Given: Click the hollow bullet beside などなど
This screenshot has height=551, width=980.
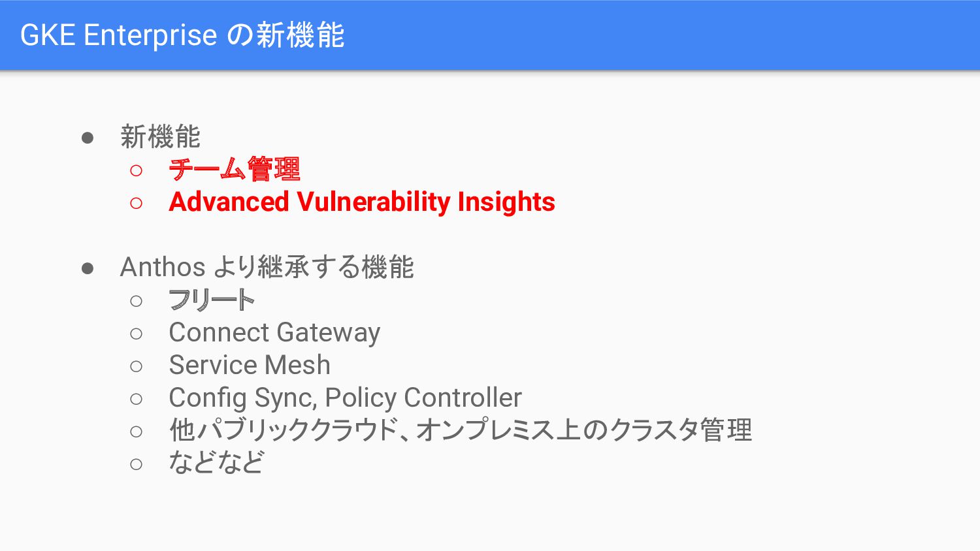Looking at the screenshot, I should [136, 464].
